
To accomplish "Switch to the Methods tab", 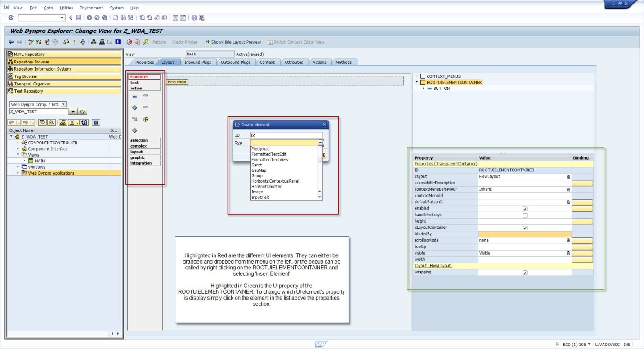I will 344,62.
